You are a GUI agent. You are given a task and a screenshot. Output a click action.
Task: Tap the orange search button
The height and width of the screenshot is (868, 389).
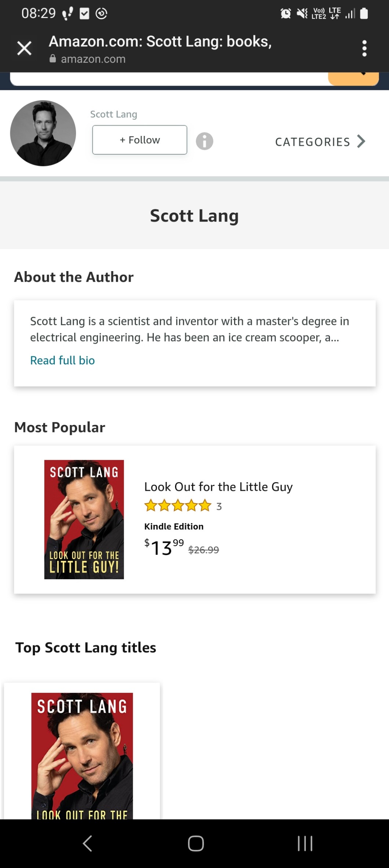(x=353, y=78)
